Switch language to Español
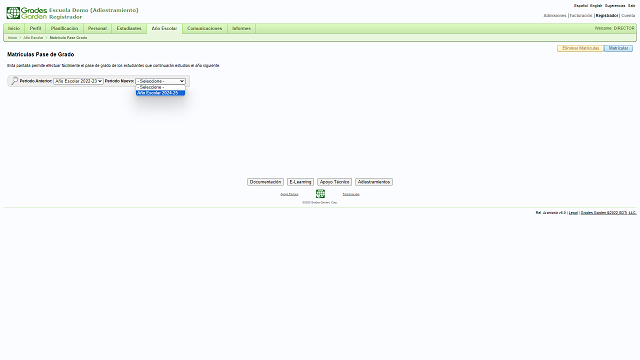This screenshot has width=640, height=360. [x=581, y=6]
